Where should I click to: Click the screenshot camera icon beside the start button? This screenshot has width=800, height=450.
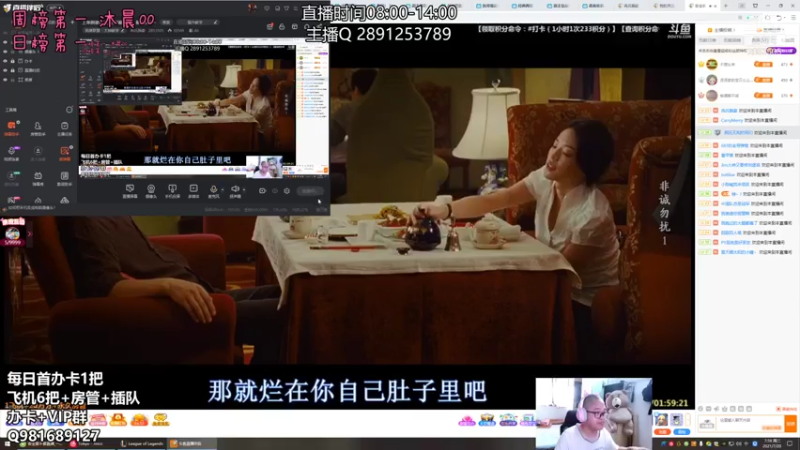click(x=262, y=191)
